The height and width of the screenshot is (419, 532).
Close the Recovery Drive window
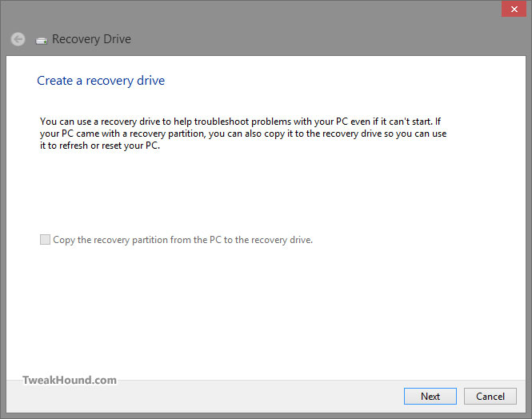coord(514,9)
